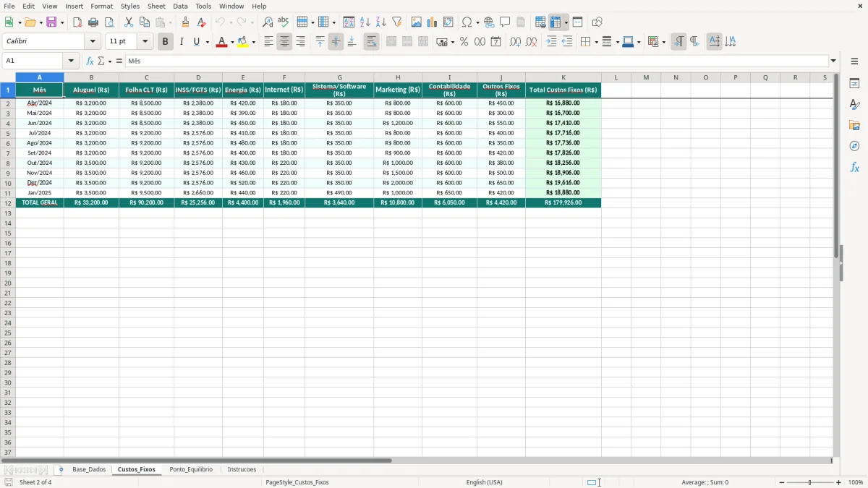Click the Sort Ascending icon
The height and width of the screenshot is (488, 868).
click(x=365, y=22)
